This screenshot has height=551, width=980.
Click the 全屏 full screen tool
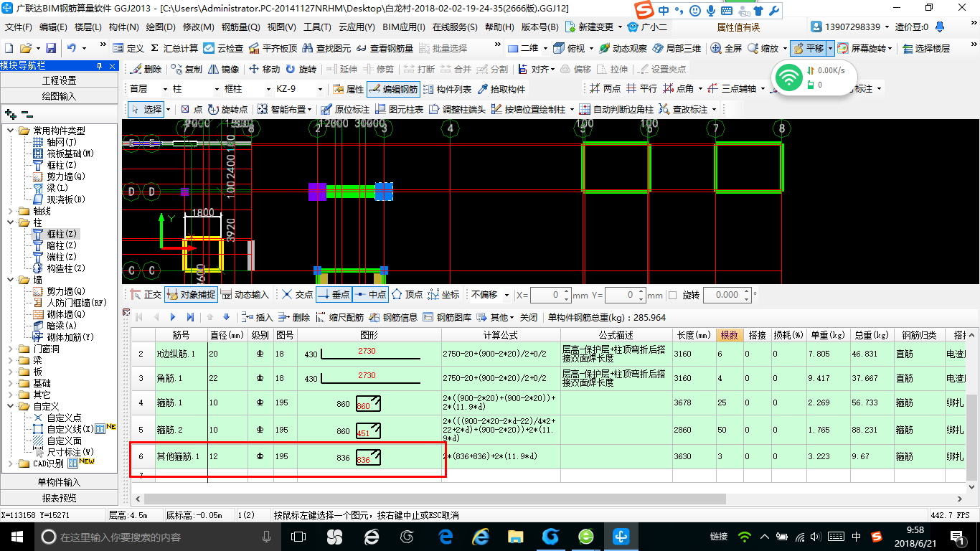[x=726, y=48]
